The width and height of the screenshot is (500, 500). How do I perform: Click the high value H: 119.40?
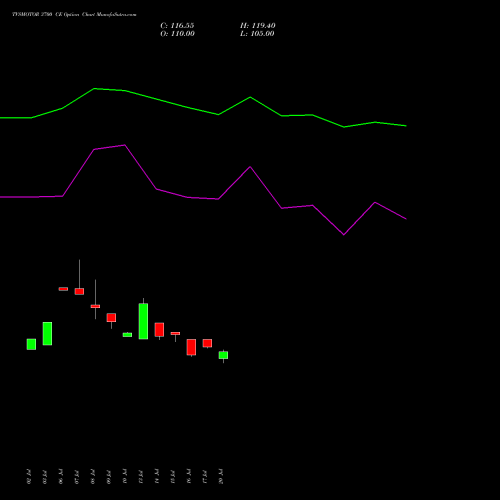pyautogui.click(x=258, y=26)
